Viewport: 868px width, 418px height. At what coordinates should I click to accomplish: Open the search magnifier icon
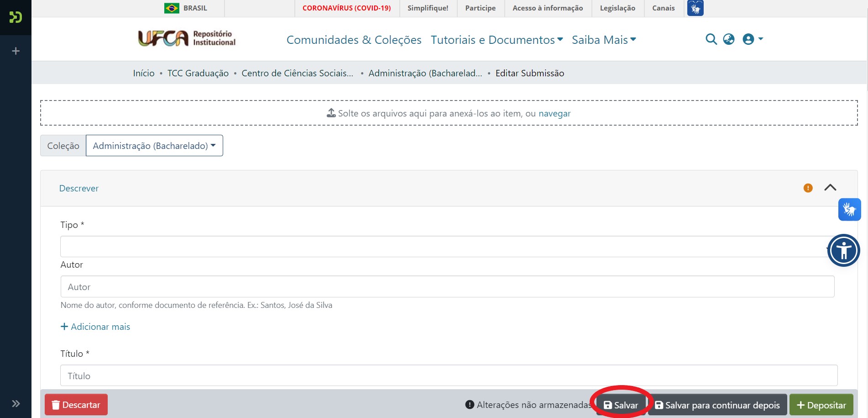click(711, 39)
